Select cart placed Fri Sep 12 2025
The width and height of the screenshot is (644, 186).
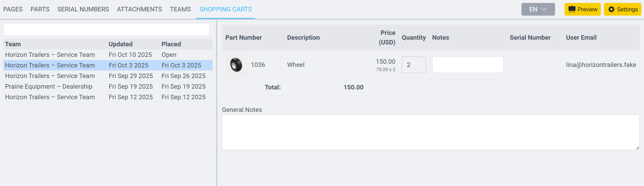108,97
